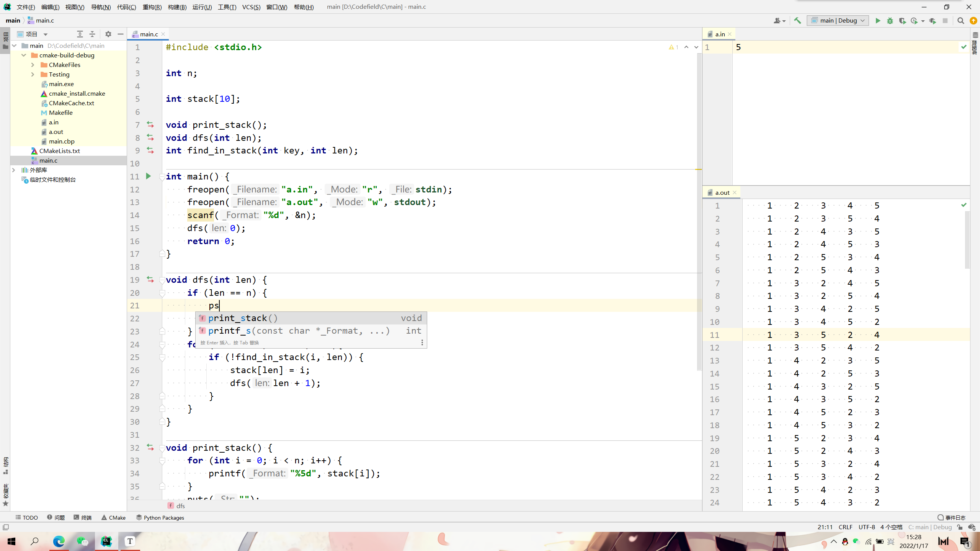Image resolution: width=980 pixels, height=551 pixels.
Task: Open the main | Debug configuration dropdown
Action: [838, 21]
